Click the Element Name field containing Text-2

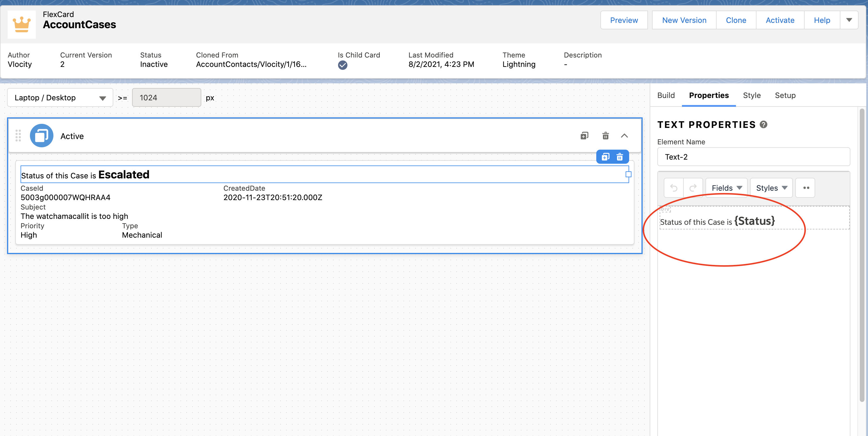click(754, 157)
